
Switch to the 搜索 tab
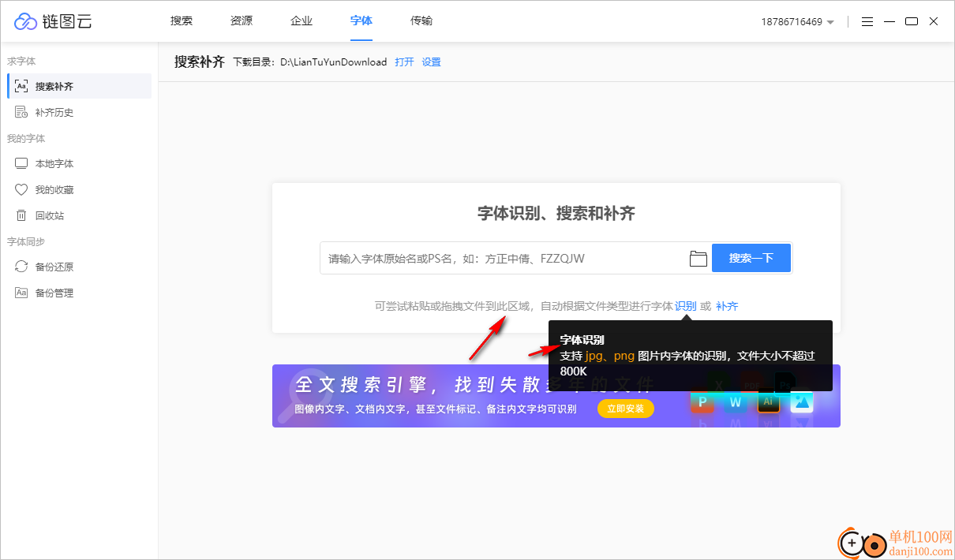coord(181,21)
